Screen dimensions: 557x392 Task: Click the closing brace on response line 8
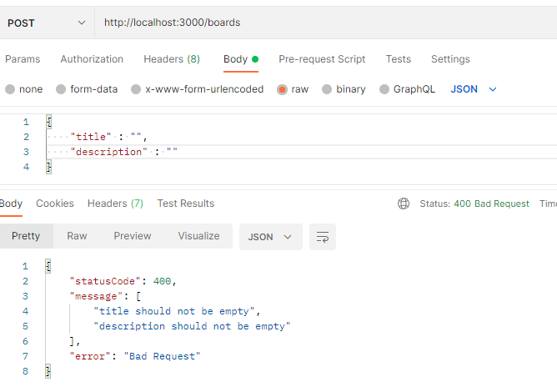(x=48, y=371)
